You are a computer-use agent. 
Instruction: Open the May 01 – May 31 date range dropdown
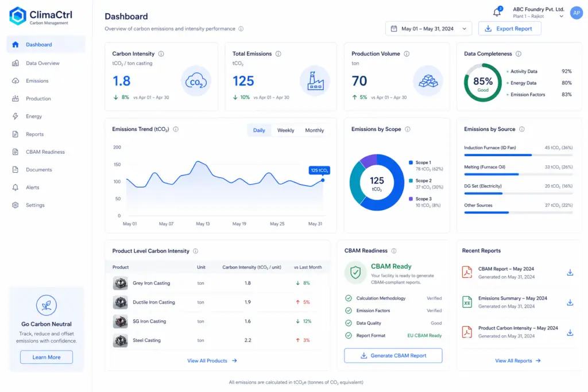click(x=428, y=29)
